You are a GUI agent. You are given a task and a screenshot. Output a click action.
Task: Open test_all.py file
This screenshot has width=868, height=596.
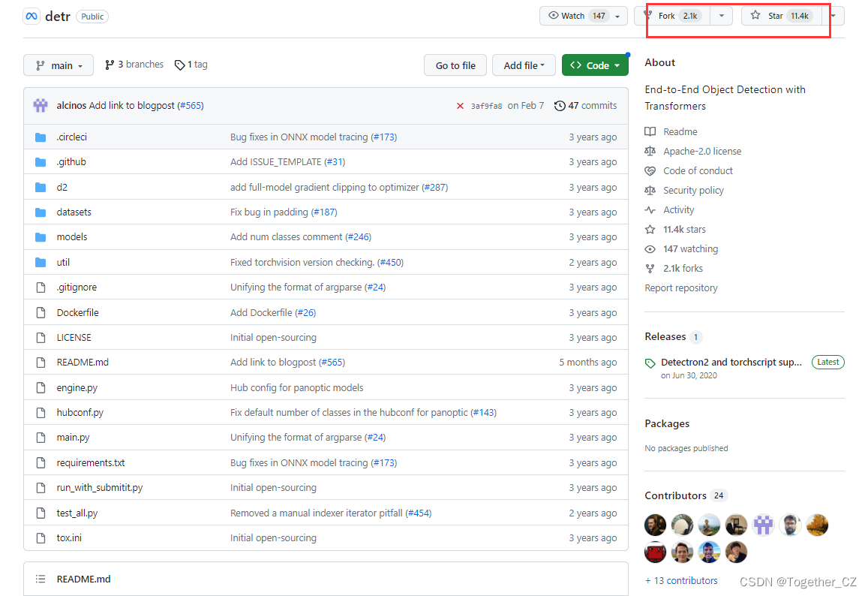click(77, 513)
